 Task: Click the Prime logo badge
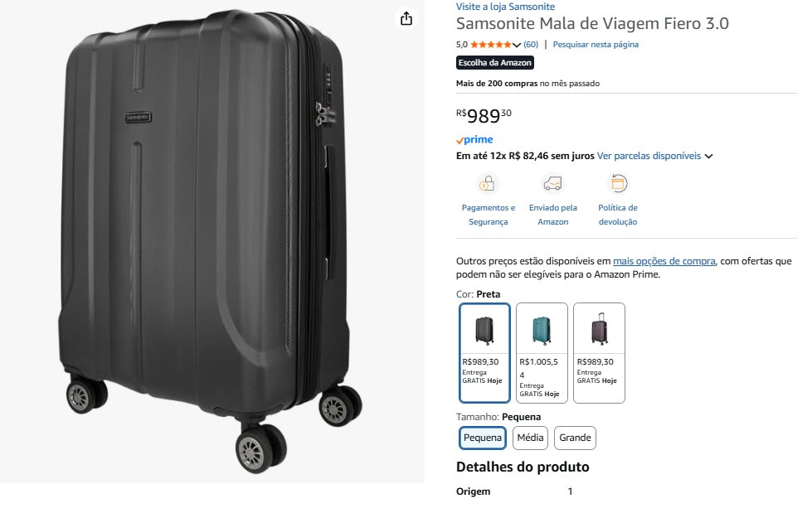coord(474,140)
